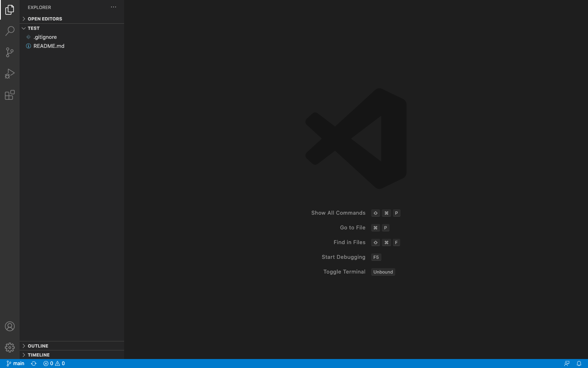Expand the Timeline section
This screenshot has width=588, height=368.
click(38, 355)
